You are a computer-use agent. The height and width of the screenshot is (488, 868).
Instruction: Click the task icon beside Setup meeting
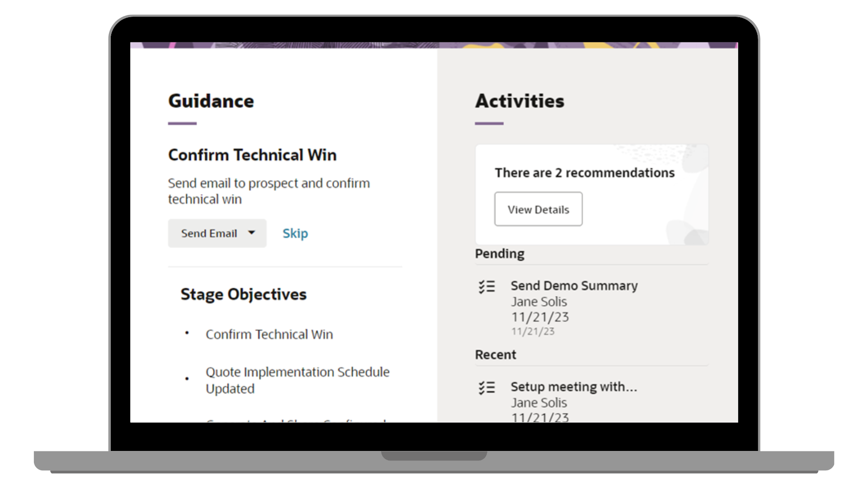487,388
